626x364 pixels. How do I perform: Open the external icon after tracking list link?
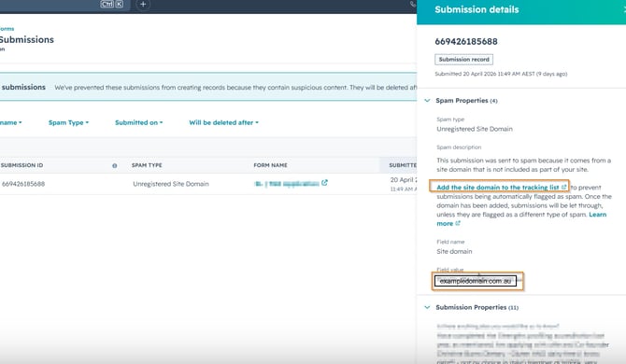click(563, 187)
